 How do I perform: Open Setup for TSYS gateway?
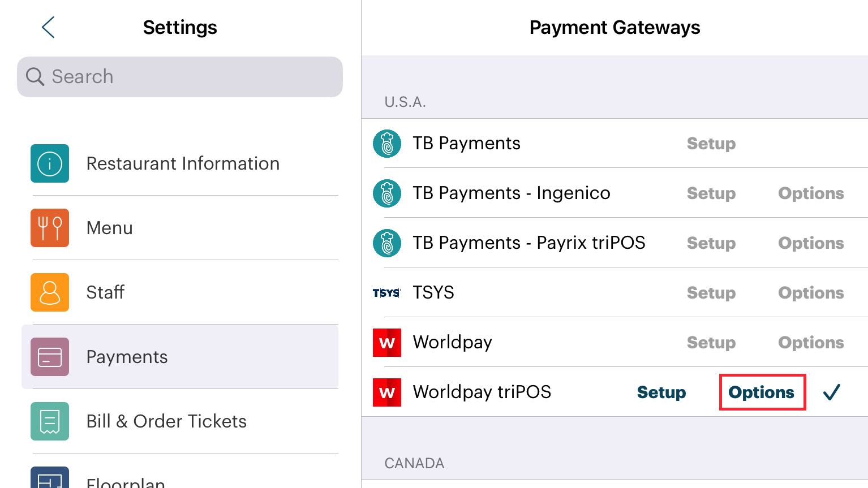tap(711, 292)
